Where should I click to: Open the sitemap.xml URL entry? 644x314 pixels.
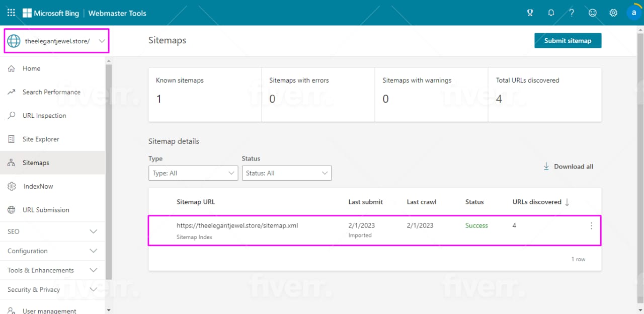[x=237, y=225]
